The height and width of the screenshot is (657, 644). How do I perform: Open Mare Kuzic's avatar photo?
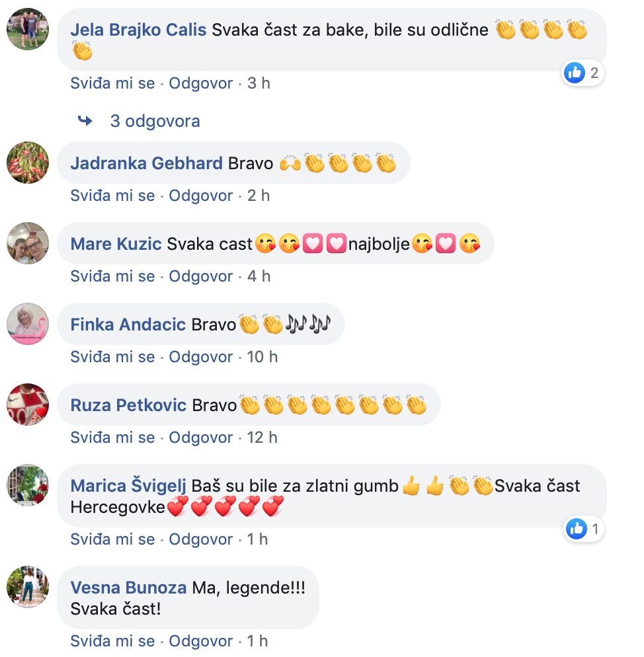pos(28,243)
